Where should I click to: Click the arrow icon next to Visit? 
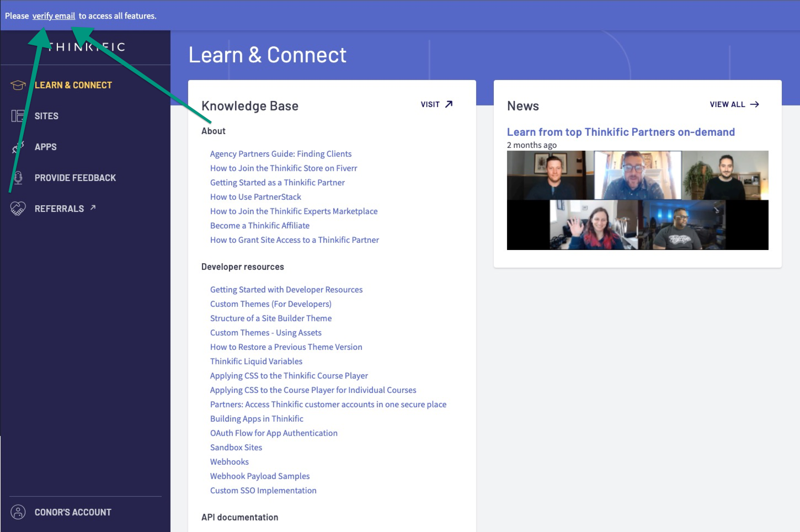click(x=449, y=104)
